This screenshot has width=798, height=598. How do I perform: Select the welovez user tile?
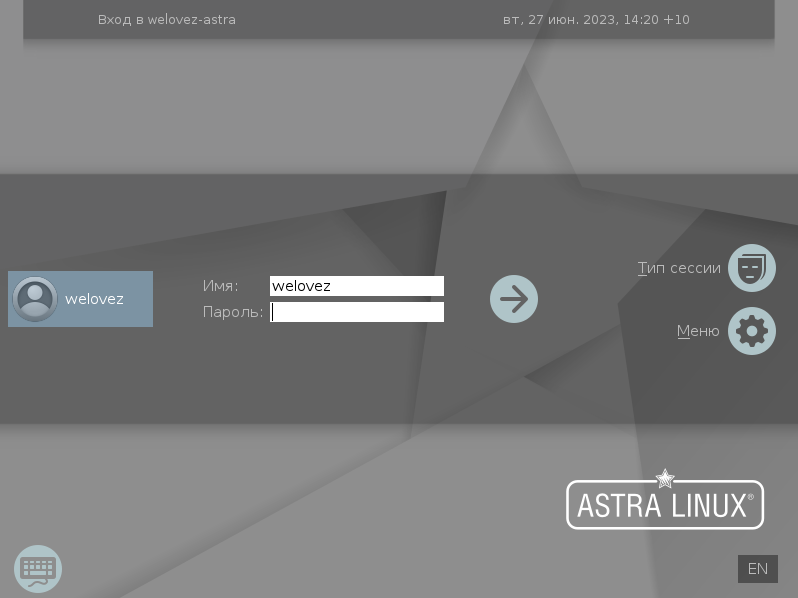point(80,299)
